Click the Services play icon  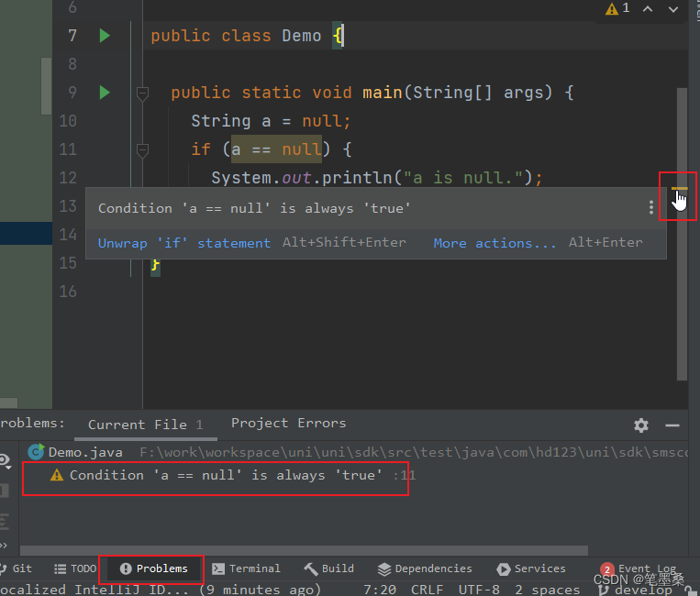coord(503,569)
